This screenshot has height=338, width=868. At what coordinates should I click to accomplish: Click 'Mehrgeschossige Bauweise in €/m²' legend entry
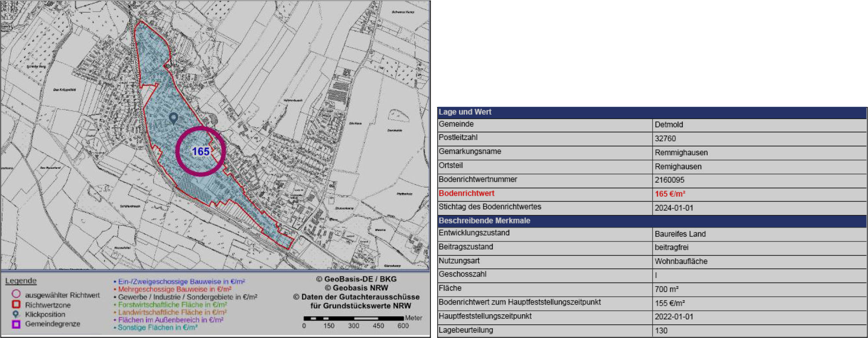click(x=172, y=289)
